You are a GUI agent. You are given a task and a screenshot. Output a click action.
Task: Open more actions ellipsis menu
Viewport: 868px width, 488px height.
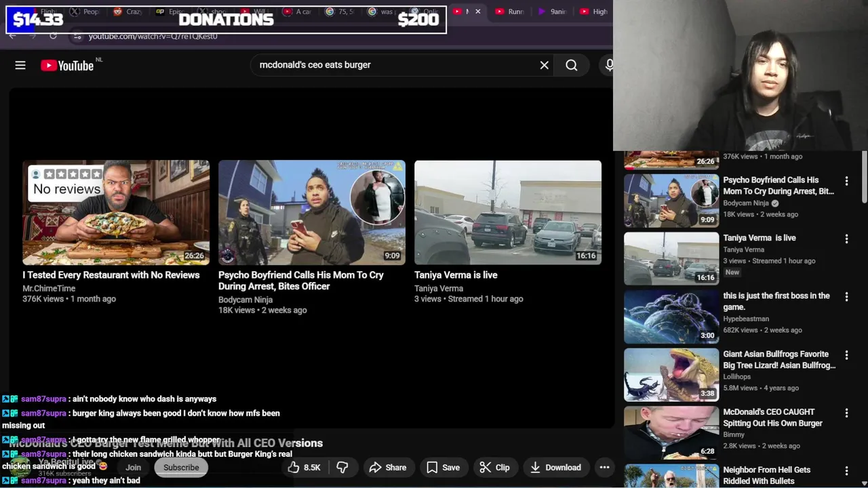pos(604,467)
